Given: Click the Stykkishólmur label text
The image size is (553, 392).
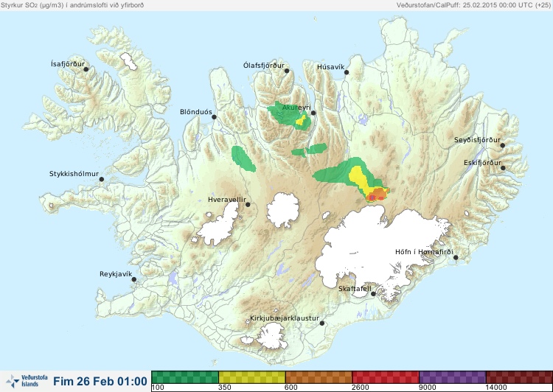Looking at the screenshot, I should (x=74, y=174).
